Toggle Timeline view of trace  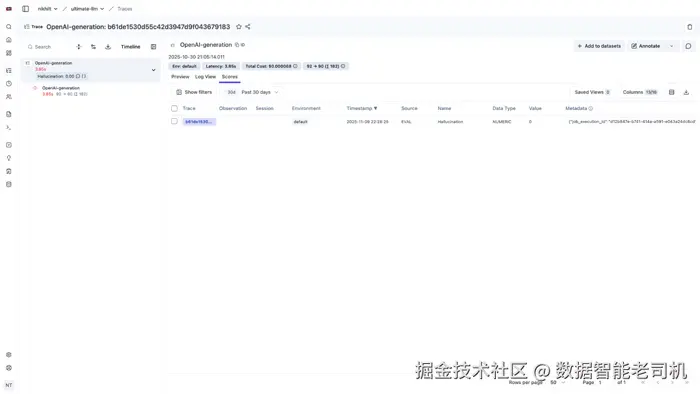coord(130,47)
